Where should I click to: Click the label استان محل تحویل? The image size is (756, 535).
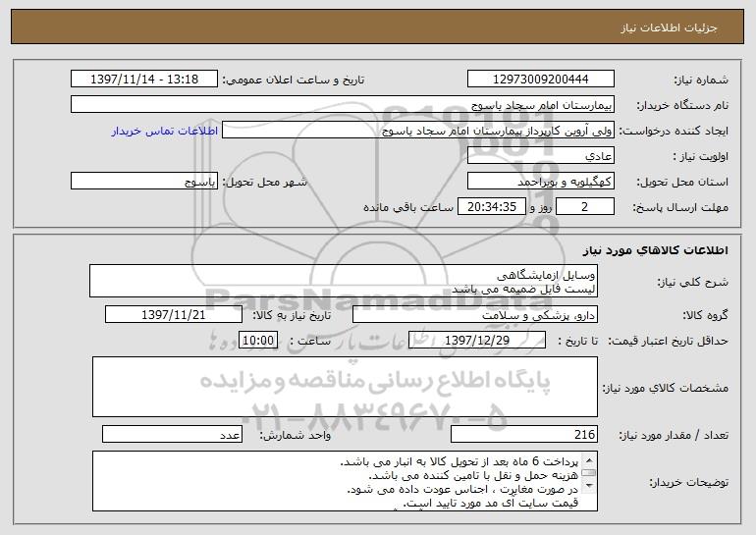click(x=682, y=182)
